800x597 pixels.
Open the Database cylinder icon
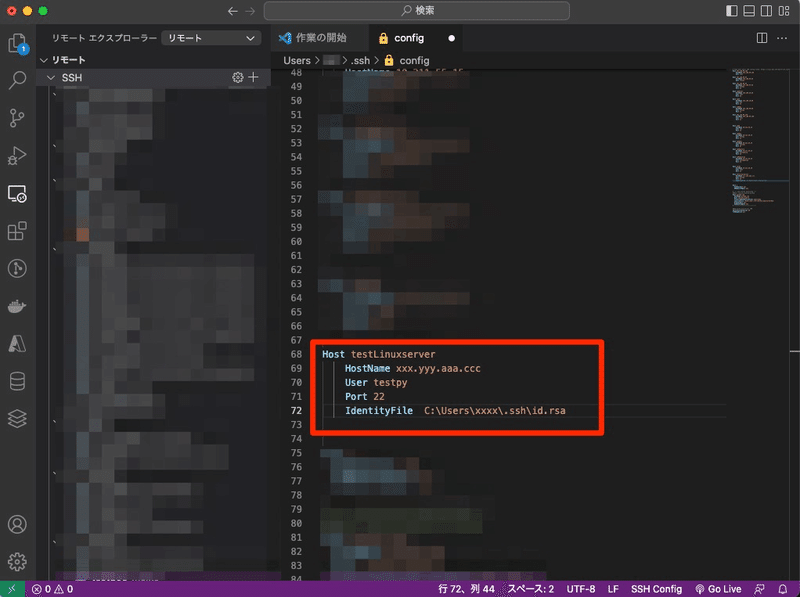[17, 381]
